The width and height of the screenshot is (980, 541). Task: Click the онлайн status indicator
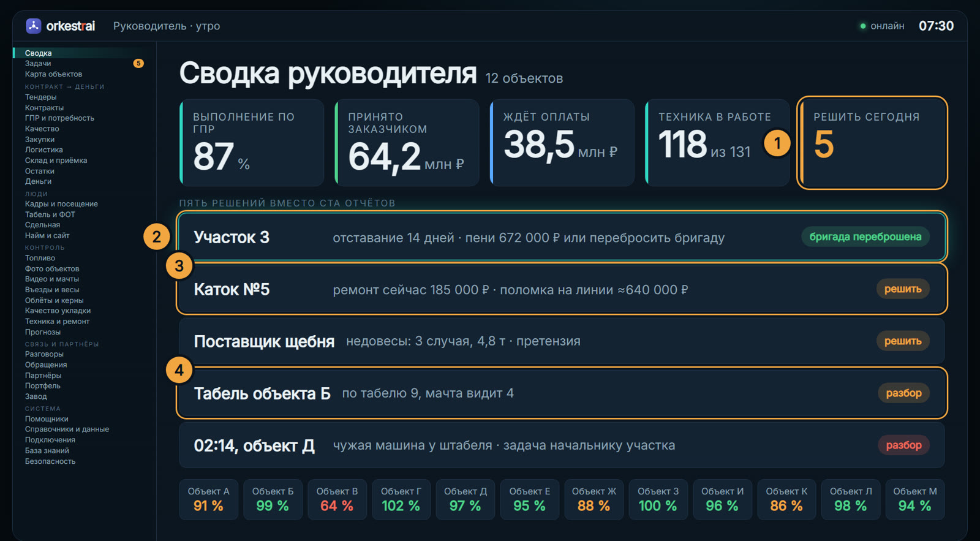pos(882,26)
